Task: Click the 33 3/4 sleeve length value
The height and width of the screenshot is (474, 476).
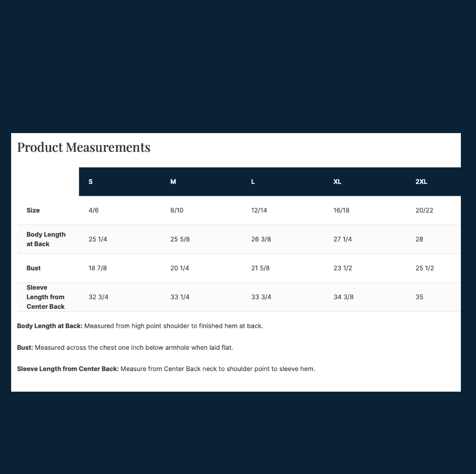Action: [x=261, y=297]
